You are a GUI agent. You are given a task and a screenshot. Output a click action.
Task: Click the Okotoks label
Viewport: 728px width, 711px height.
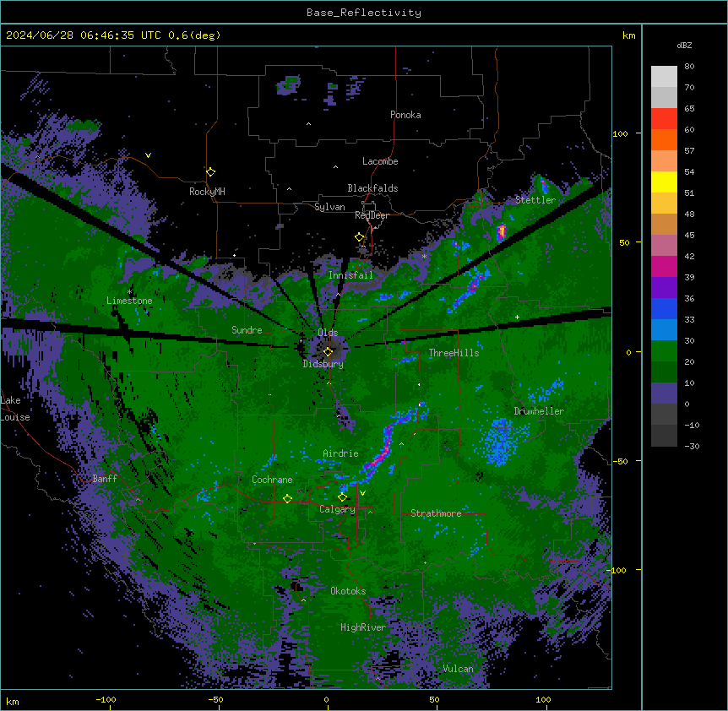point(348,591)
